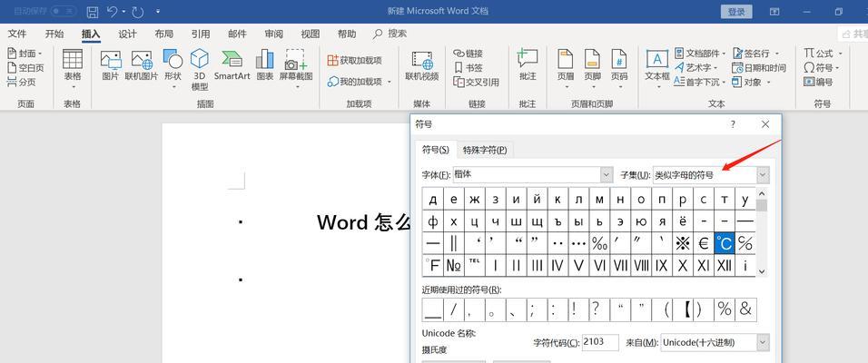Insert an online picture (联机图片)
Screen dimensions: 868x363
142,66
